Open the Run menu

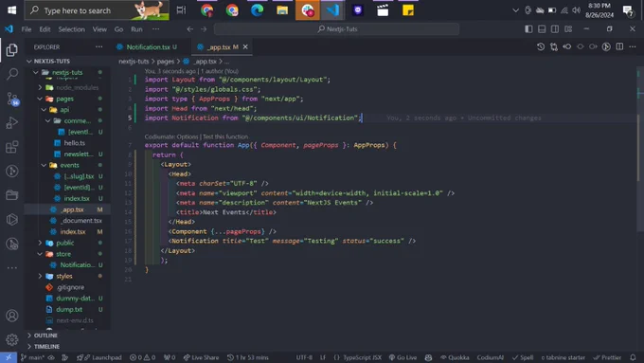point(136,29)
